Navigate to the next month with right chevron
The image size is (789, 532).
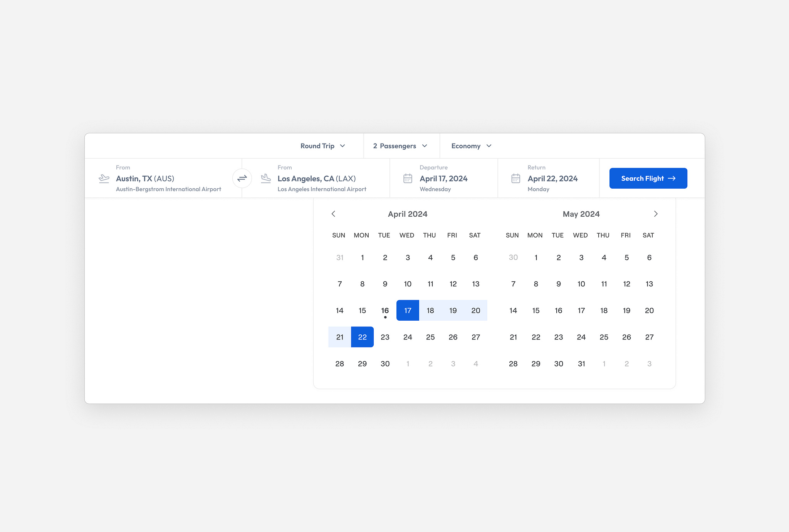click(x=656, y=214)
